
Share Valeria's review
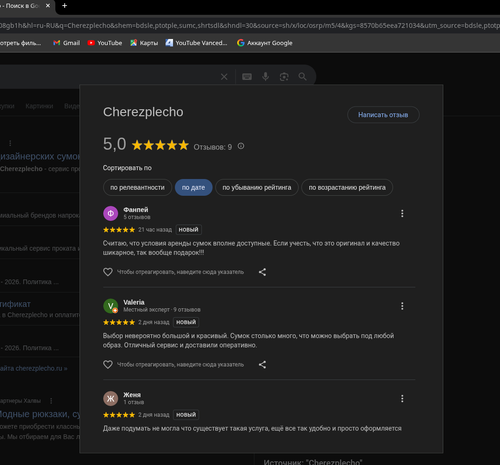(x=262, y=364)
